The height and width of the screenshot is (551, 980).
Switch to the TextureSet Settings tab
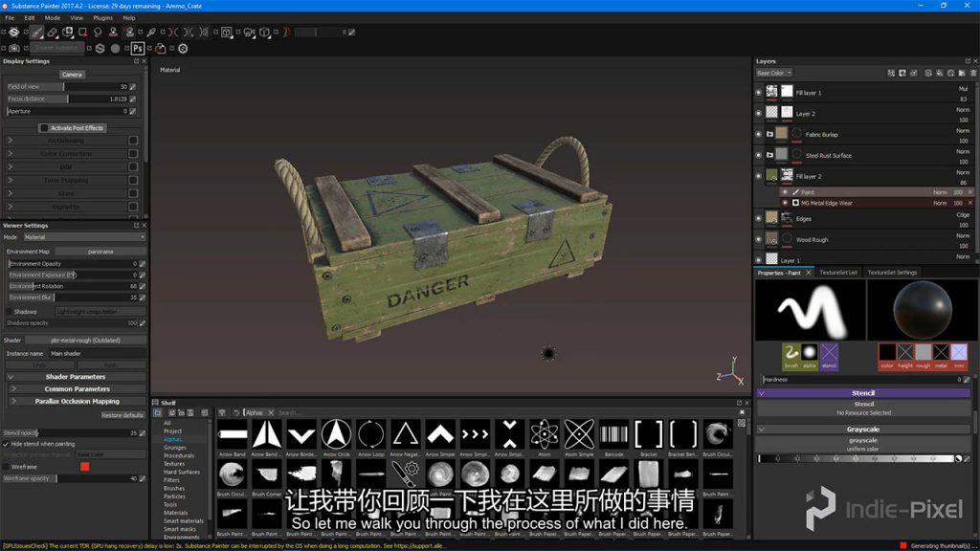(x=892, y=273)
